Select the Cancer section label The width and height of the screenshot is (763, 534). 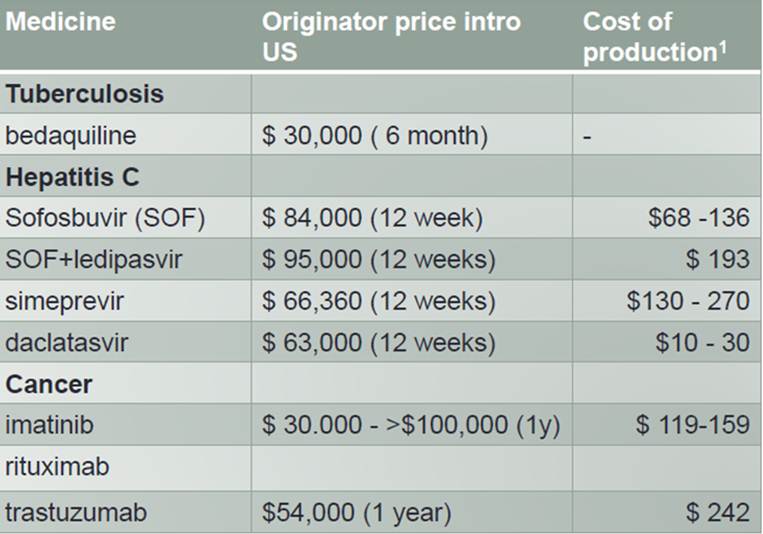[48, 384]
